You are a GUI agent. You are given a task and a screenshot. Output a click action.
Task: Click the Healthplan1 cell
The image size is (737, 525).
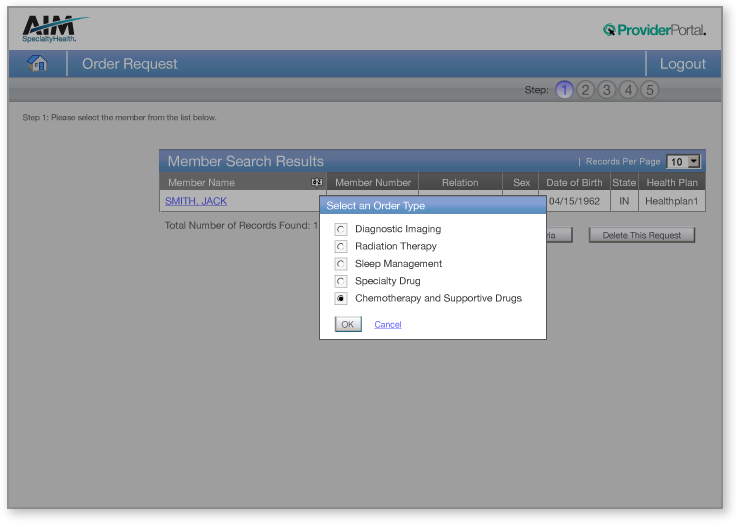(672, 201)
